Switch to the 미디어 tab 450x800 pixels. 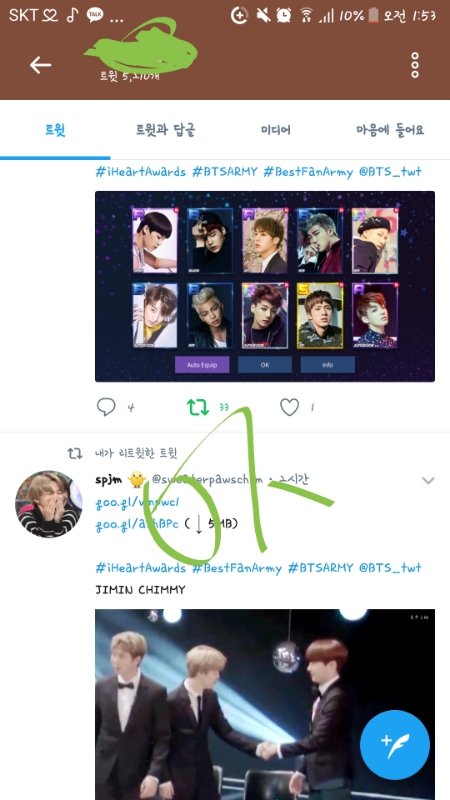tap(276, 130)
